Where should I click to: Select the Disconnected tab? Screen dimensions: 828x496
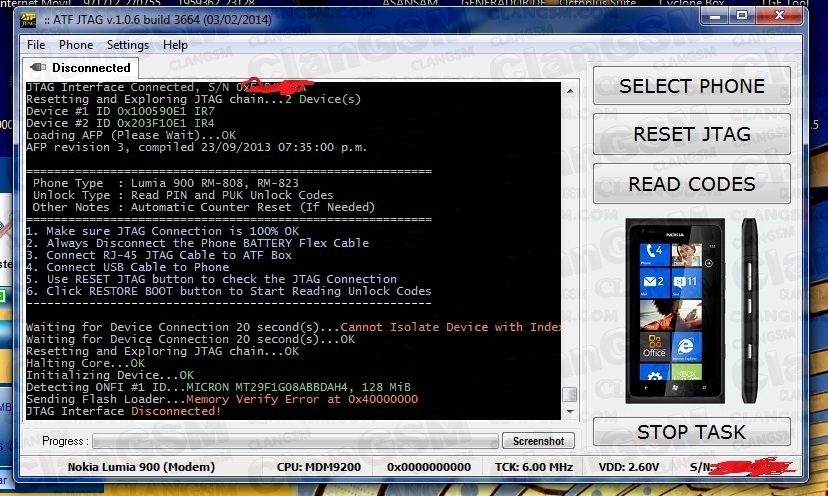click(81, 68)
